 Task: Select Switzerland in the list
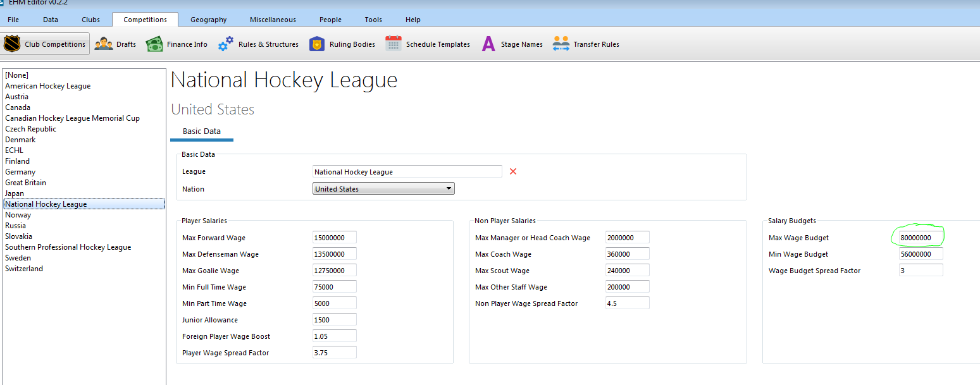[84, 269]
